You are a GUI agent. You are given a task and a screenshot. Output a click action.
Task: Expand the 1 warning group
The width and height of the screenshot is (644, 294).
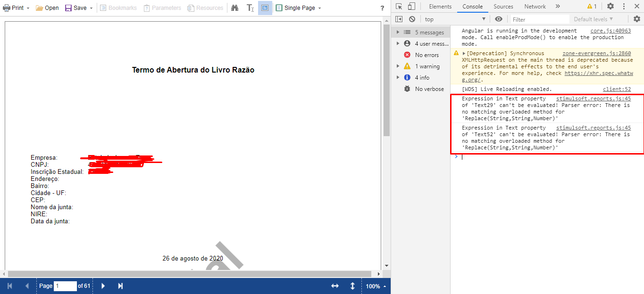[398, 66]
